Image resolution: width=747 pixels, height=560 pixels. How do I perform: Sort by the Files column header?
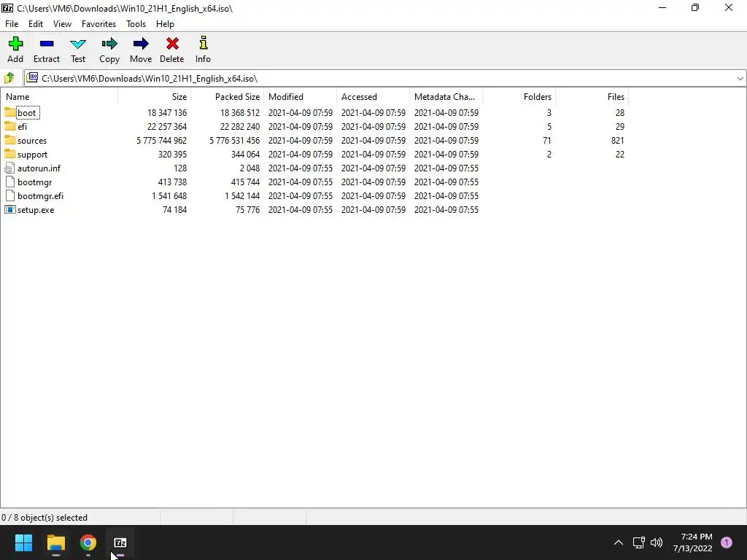pyautogui.click(x=592, y=97)
